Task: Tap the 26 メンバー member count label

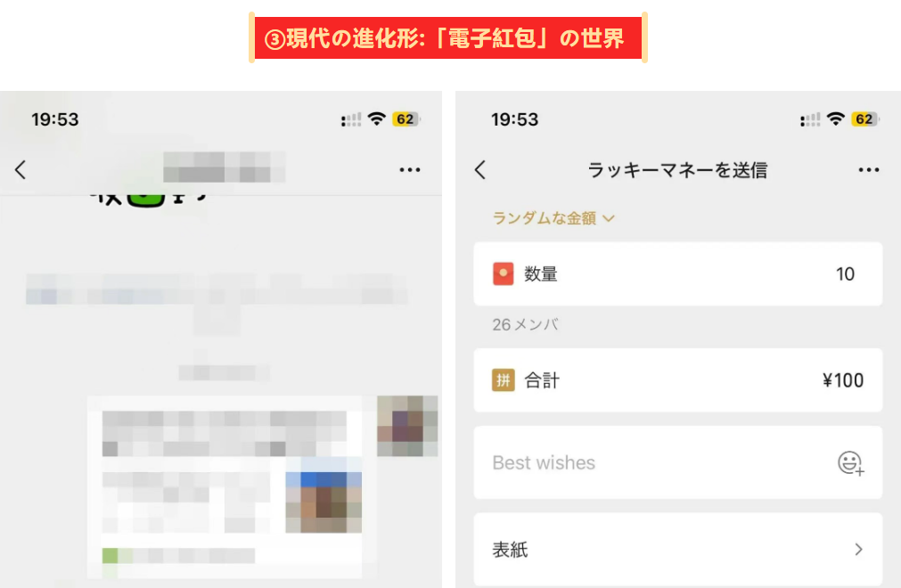Action: 525,324
